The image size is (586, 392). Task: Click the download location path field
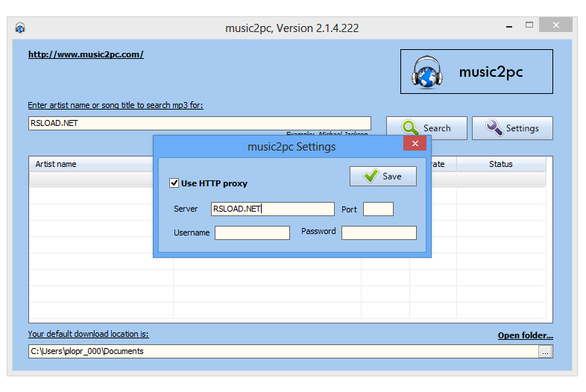point(283,351)
